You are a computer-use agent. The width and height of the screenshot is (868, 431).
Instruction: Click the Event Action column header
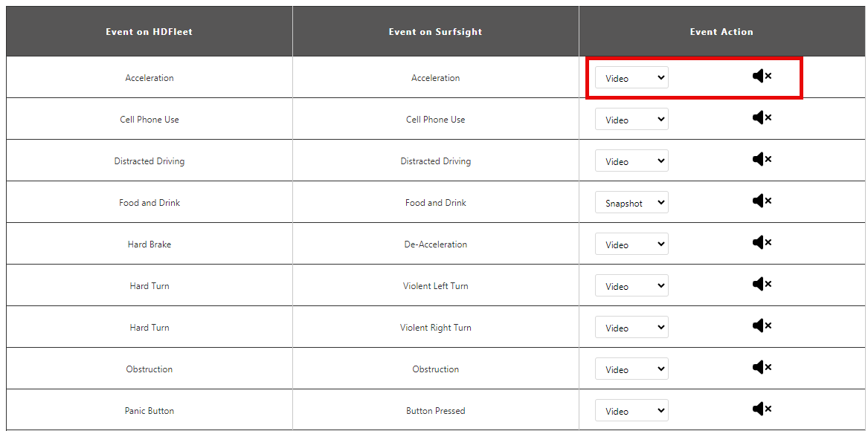pyautogui.click(x=721, y=31)
